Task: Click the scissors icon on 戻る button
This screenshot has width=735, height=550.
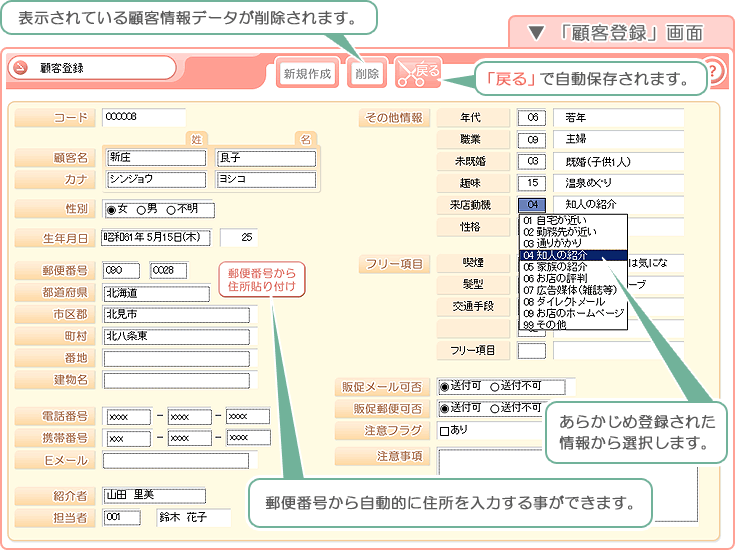Action: pyautogui.click(x=406, y=72)
